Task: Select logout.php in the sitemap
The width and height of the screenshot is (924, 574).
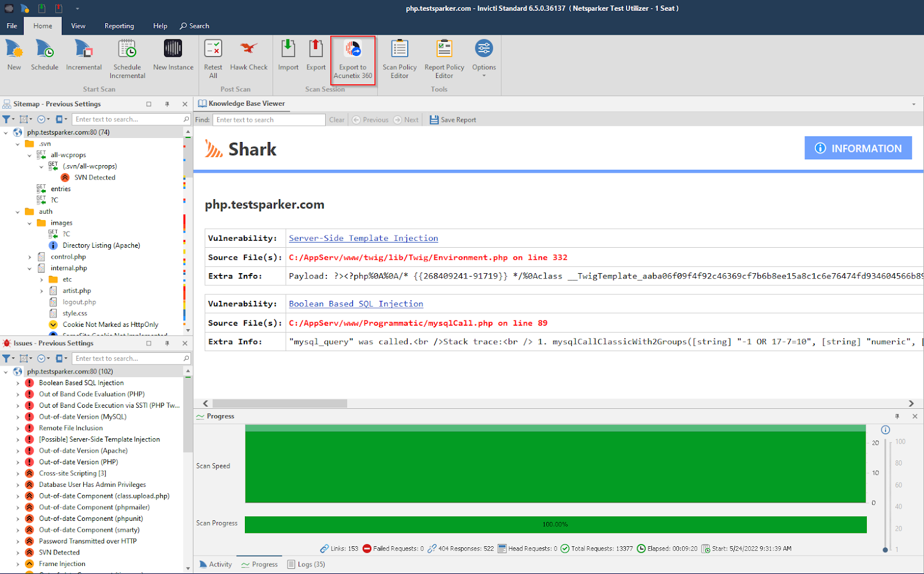Action: point(79,302)
